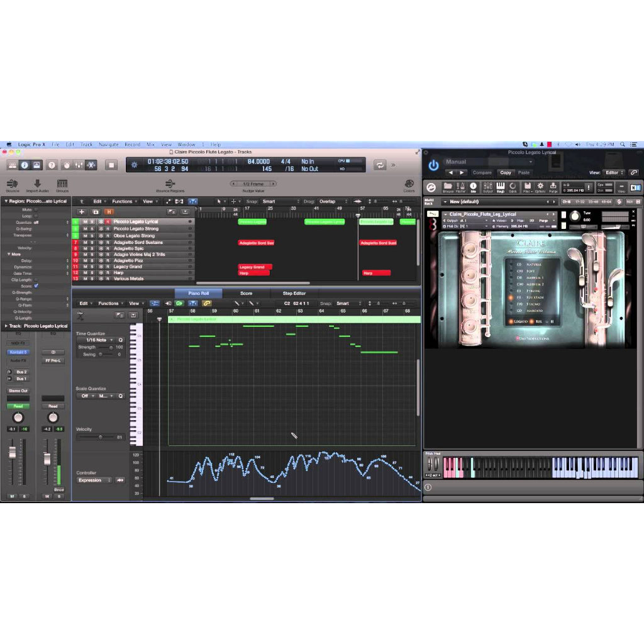This screenshot has width=644, height=644.
Task: Open the Mix menu in the menu bar
Action: tap(151, 144)
